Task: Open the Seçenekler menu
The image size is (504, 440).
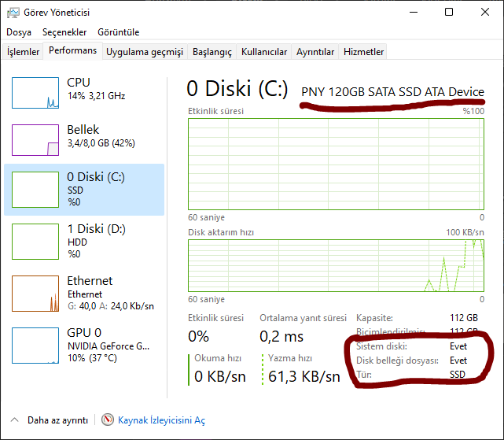Action: tap(64, 32)
